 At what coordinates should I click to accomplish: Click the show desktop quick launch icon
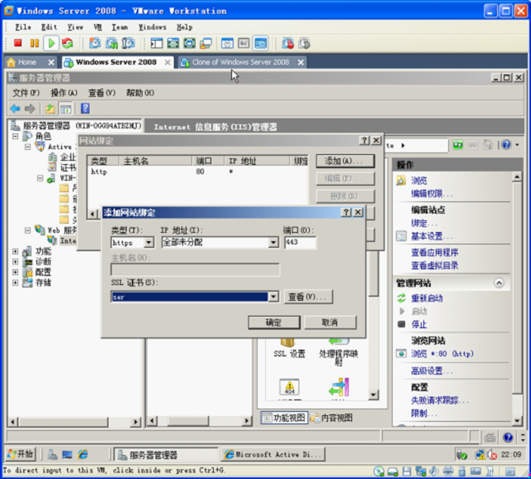click(x=67, y=454)
